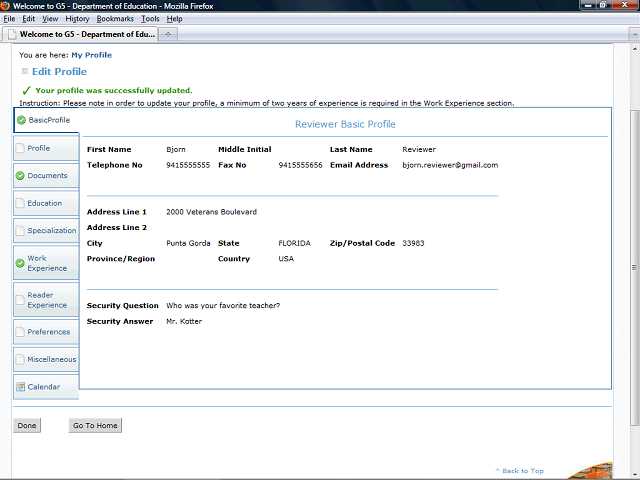Screen dimensions: 640x480
Task: Click the small icon beside Edit Profile heading
Action: 25,72
